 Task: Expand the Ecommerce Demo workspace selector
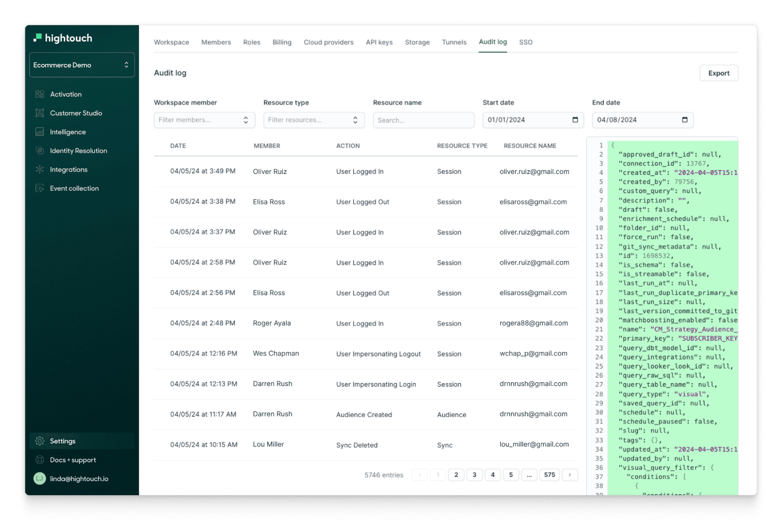[x=82, y=65]
